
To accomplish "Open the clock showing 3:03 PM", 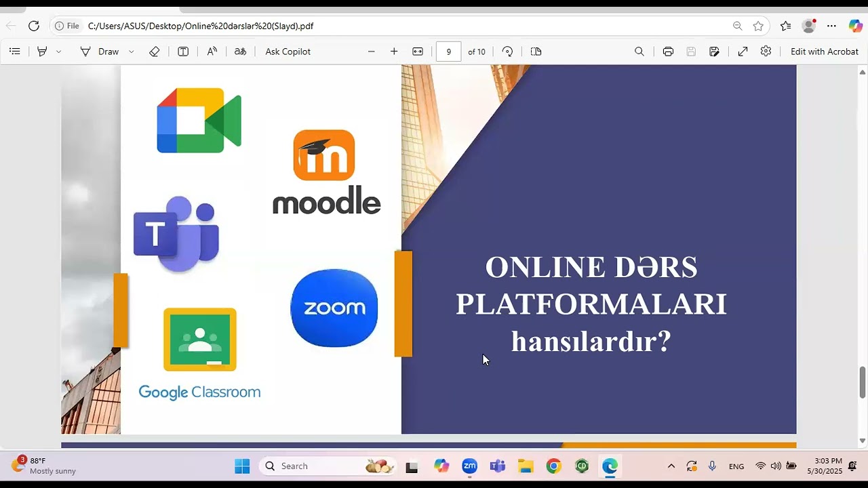I will click(824, 466).
